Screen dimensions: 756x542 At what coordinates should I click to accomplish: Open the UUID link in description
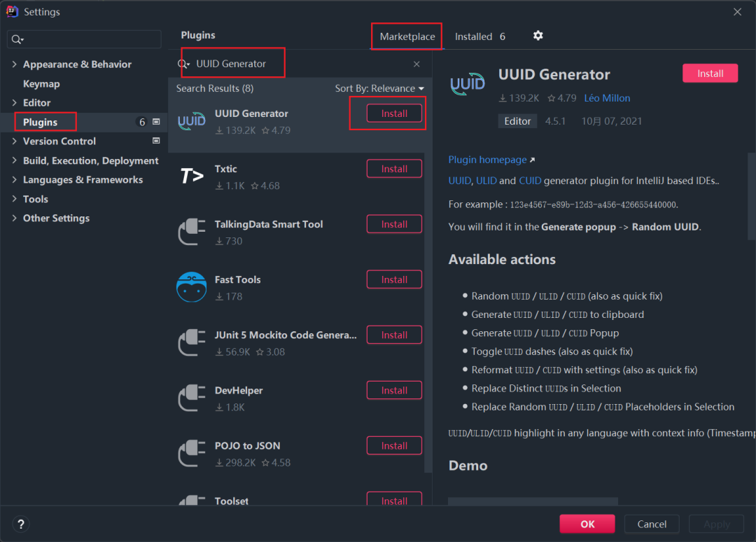coord(459,181)
